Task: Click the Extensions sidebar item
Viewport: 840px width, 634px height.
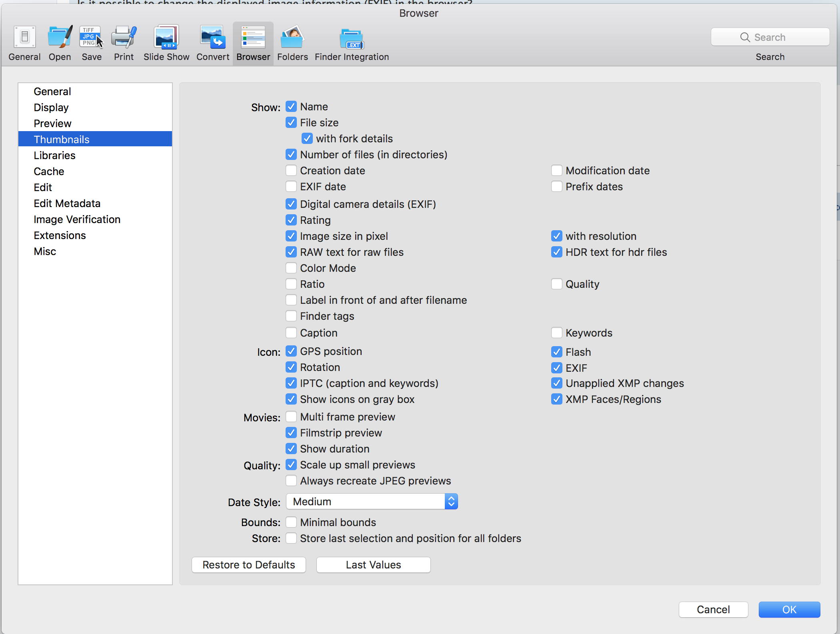Action: coord(60,235)
